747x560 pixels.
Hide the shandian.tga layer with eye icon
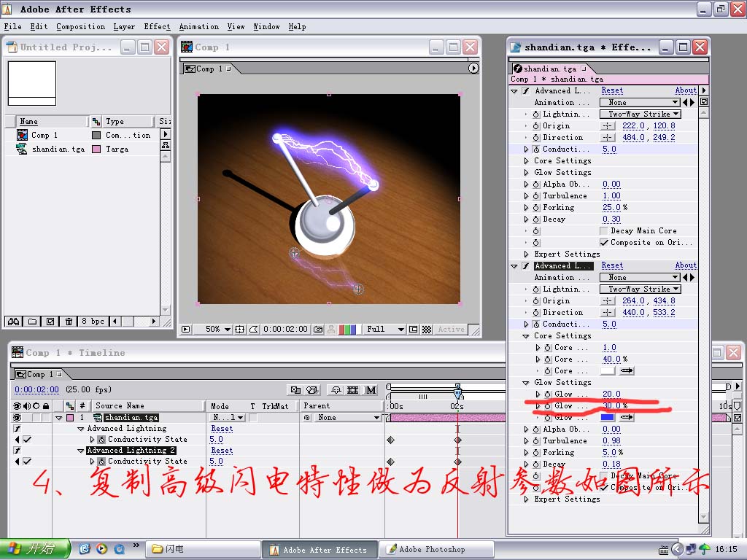click(x=18, y=418)
